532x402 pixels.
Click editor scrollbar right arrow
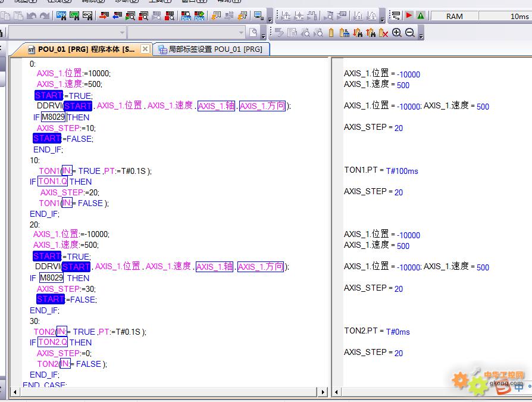[x=323, y=392]
